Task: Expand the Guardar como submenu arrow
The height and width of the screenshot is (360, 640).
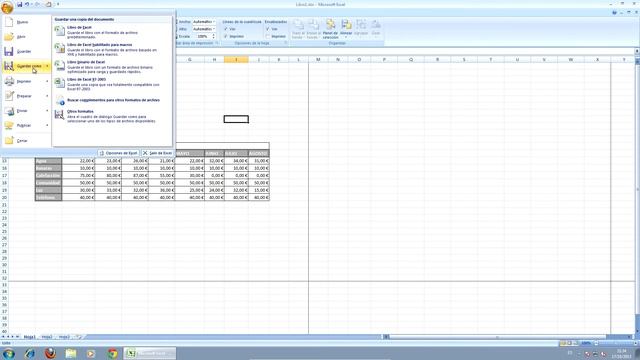Action: coord(47,66)
